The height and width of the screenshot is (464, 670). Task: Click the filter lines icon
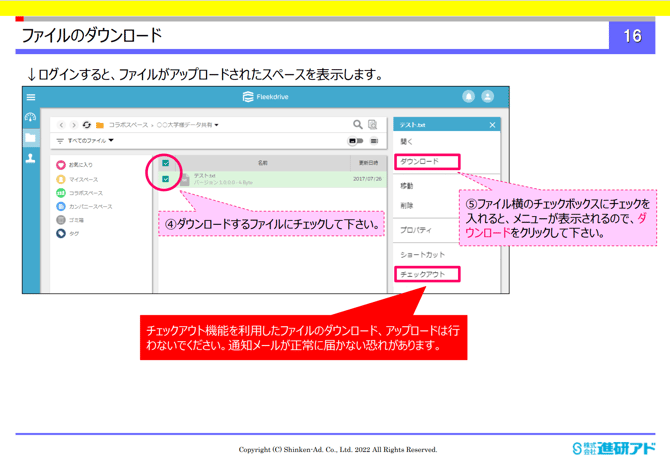click(x=60, y=141)
